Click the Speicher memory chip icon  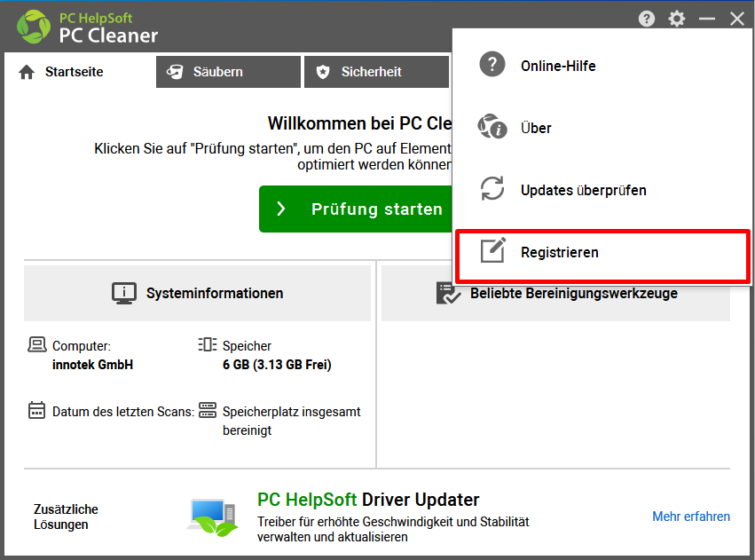tap(208, 344)
